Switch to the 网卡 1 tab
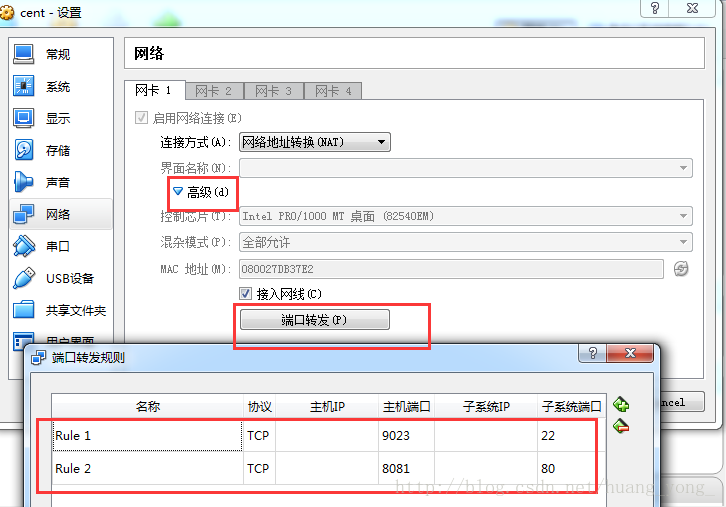 tap(154, 90)
